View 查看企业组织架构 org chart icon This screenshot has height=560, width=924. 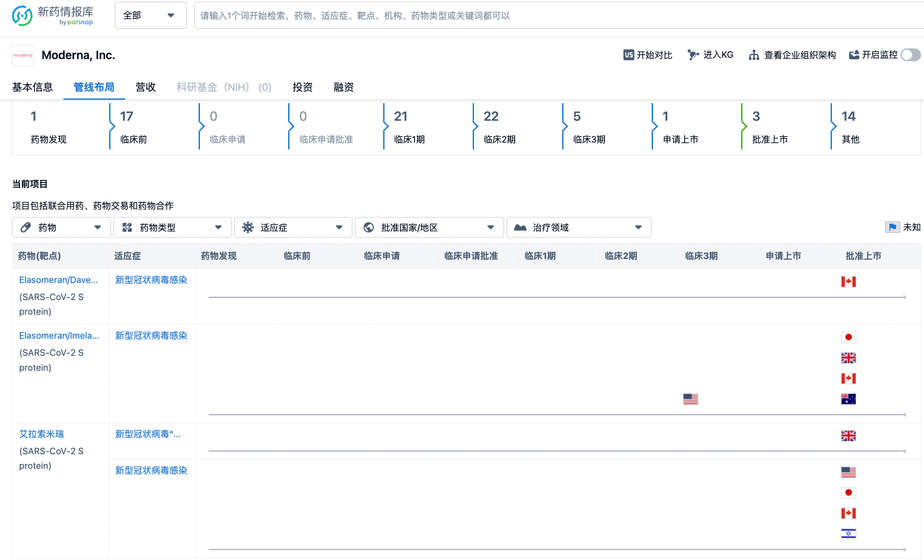click(754, 55)
